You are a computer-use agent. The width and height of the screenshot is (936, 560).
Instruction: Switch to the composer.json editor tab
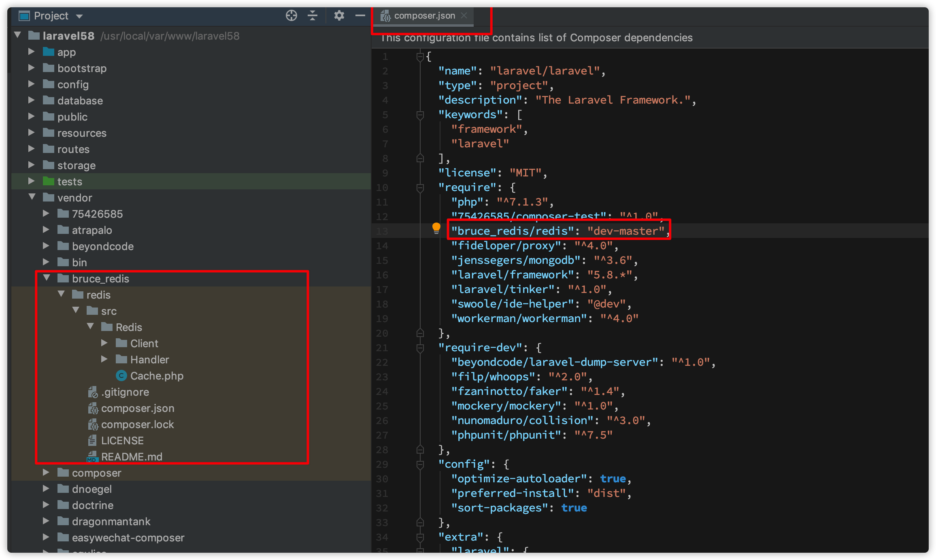(424, 16)
